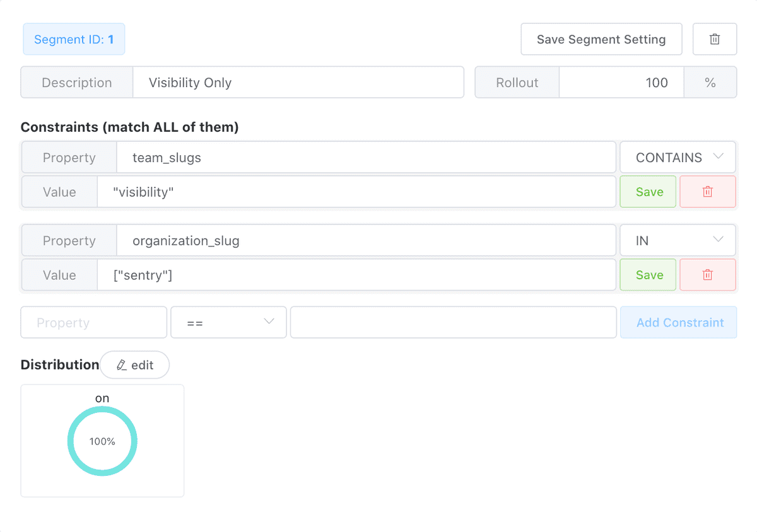Click the "visibility" value field
Viewport: 757px width, 532px height.
point(356,192)
